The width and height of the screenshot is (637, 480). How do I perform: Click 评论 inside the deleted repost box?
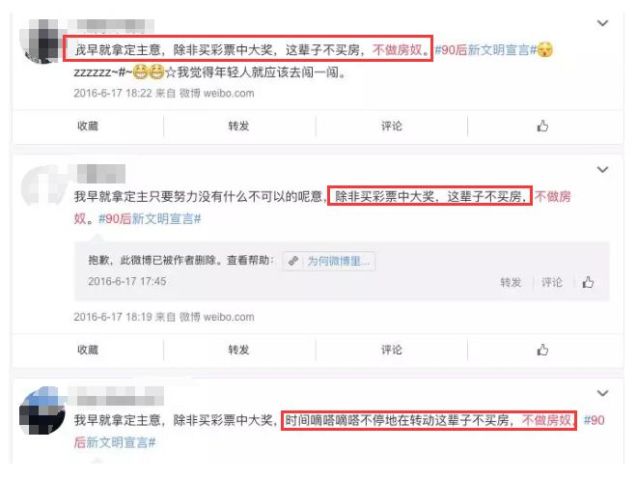pos(552,282)
